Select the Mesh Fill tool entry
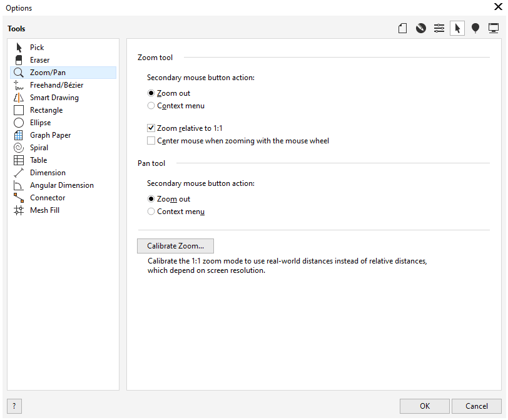This screenshot has width=508, height=420. [44, 210]
